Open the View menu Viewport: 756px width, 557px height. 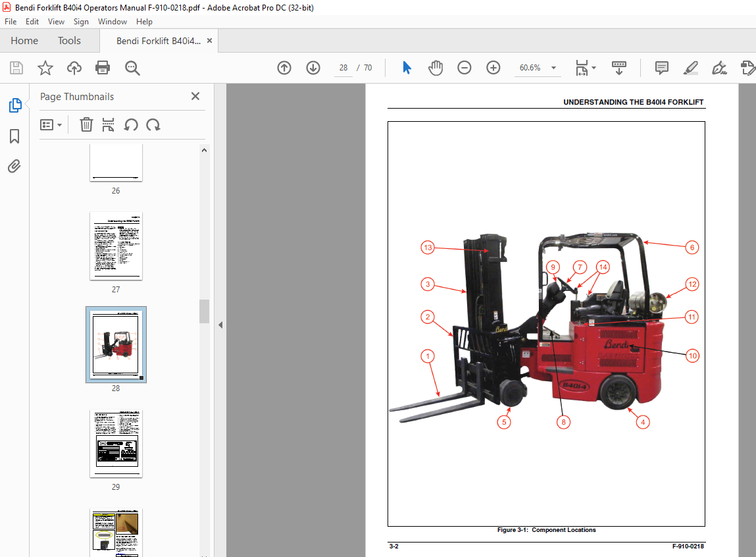coord(56,22)
